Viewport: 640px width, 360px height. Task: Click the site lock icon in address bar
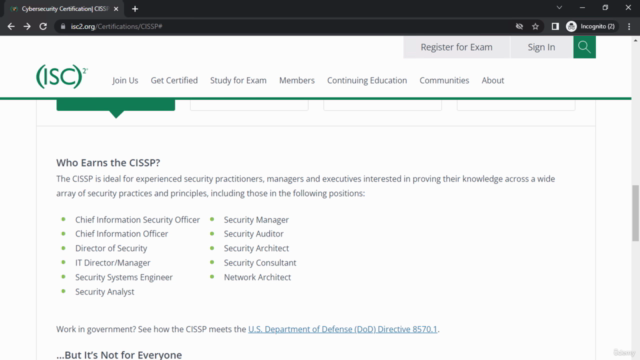[x=63, y=27]
